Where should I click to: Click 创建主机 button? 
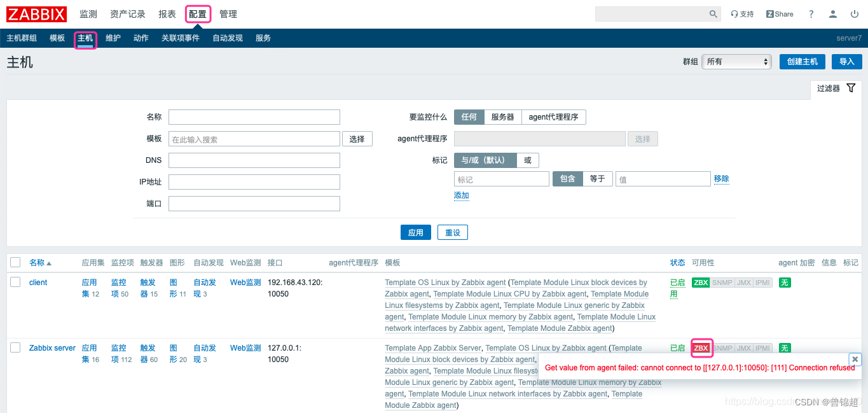point(803,62)
